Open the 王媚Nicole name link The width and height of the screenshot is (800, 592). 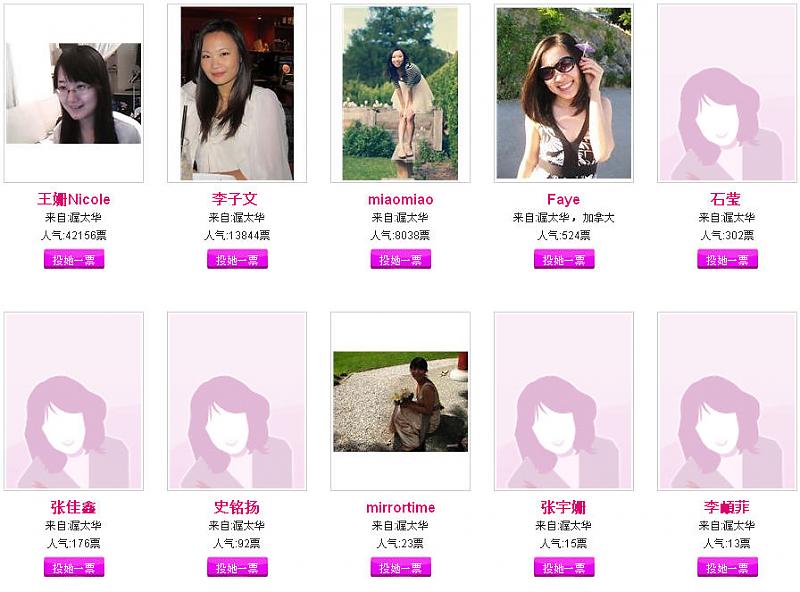click(x=74, y=199)
